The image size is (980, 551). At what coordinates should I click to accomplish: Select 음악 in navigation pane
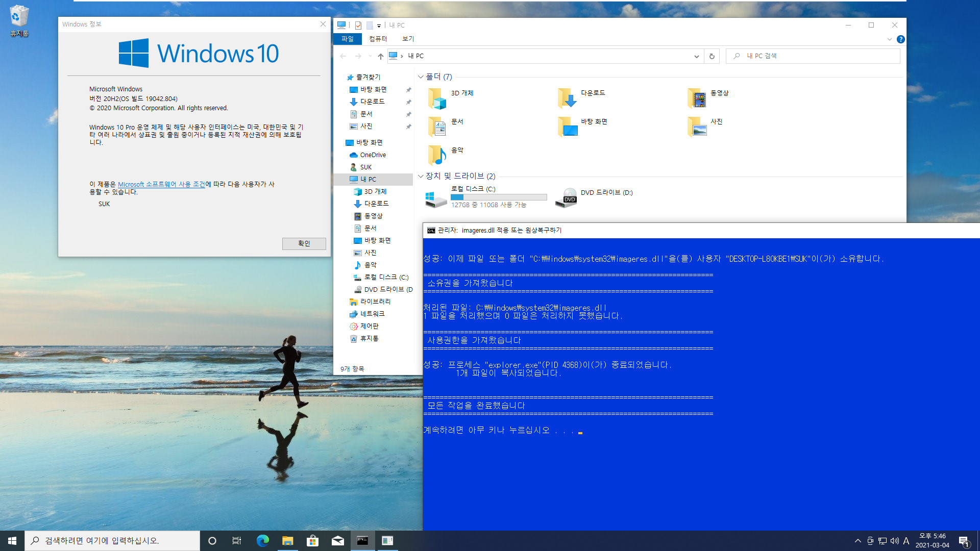coord(370,265)
